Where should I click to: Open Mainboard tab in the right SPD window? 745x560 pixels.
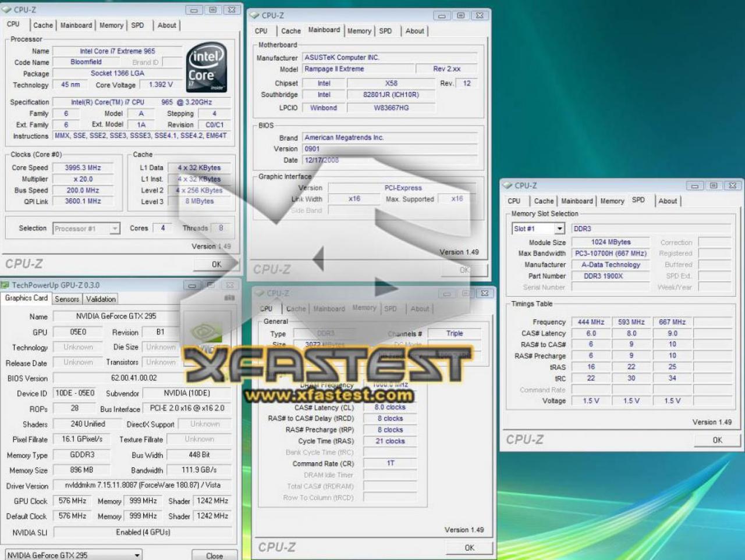tap(577, 201)
